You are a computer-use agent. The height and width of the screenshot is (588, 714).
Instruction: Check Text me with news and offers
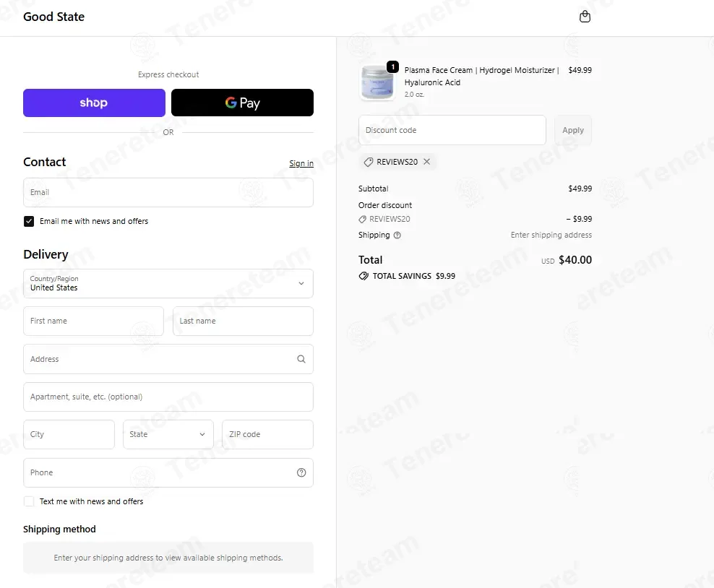tap(29, 501)
